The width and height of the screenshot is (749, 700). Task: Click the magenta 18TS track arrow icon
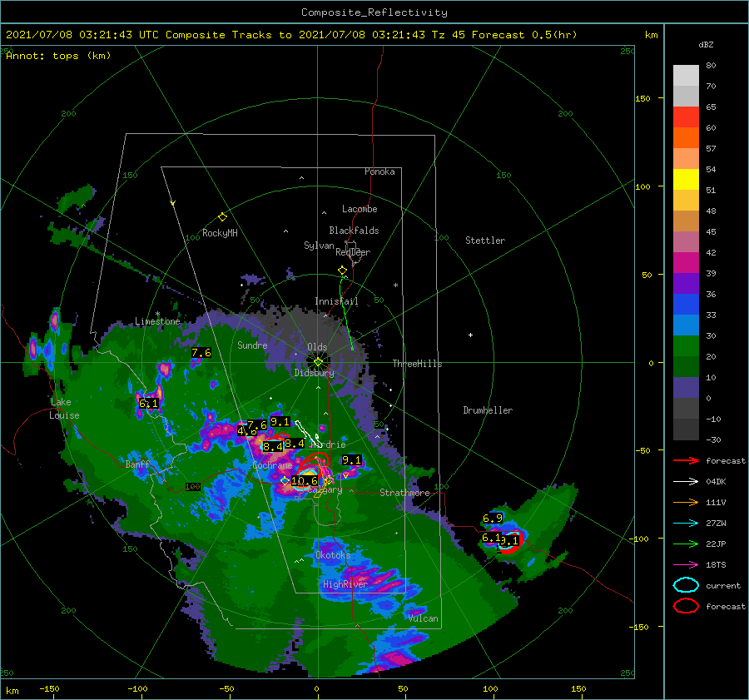pos(686,565)
